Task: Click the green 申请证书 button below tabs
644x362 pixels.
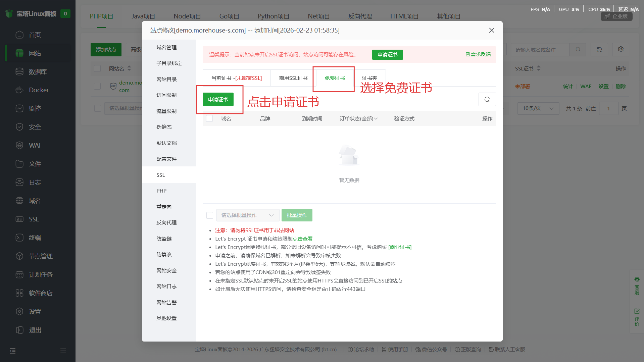Action: 218,100
